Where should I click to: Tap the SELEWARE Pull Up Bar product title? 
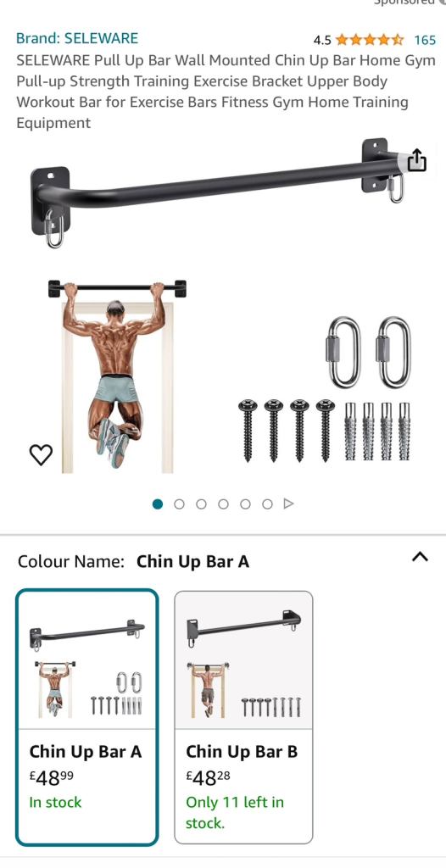coord(226,92)
